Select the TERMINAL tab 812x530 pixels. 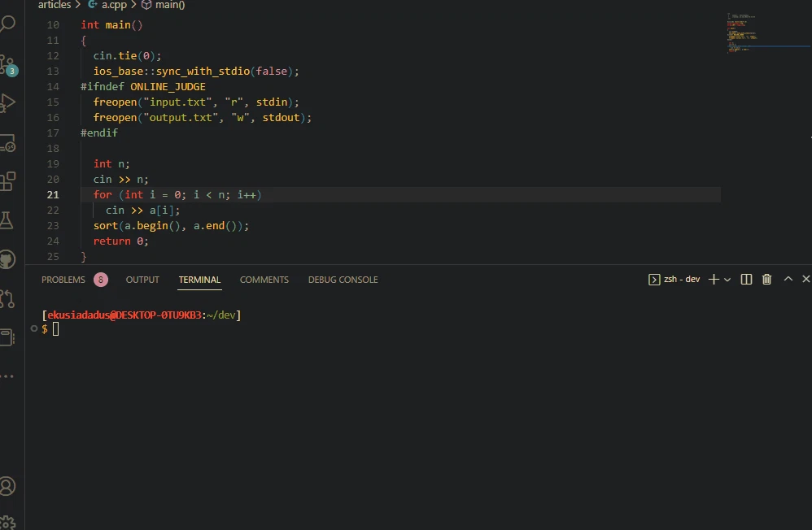[x=199, y=280]
